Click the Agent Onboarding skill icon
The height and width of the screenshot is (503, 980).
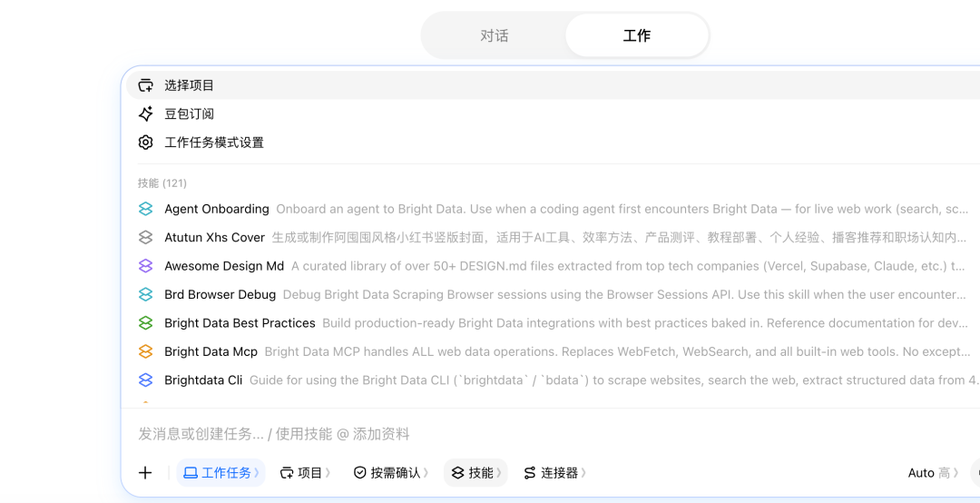[145, 209]
